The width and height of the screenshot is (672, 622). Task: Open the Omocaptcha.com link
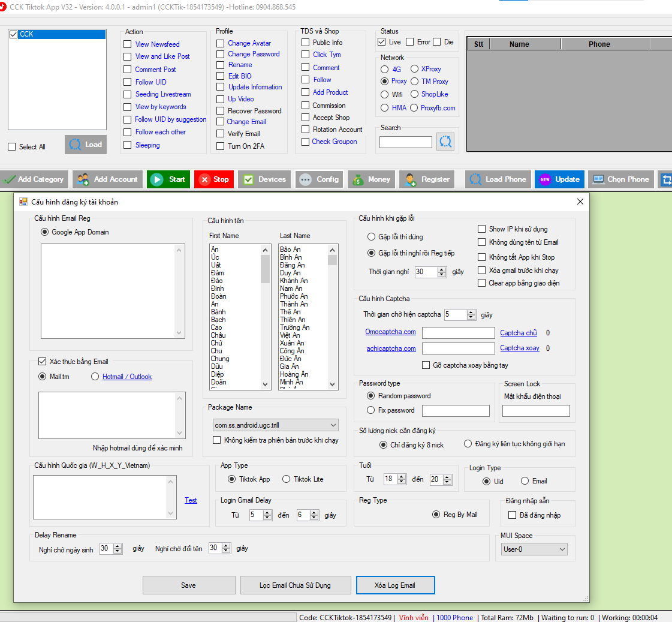click(x=390, y=332)
